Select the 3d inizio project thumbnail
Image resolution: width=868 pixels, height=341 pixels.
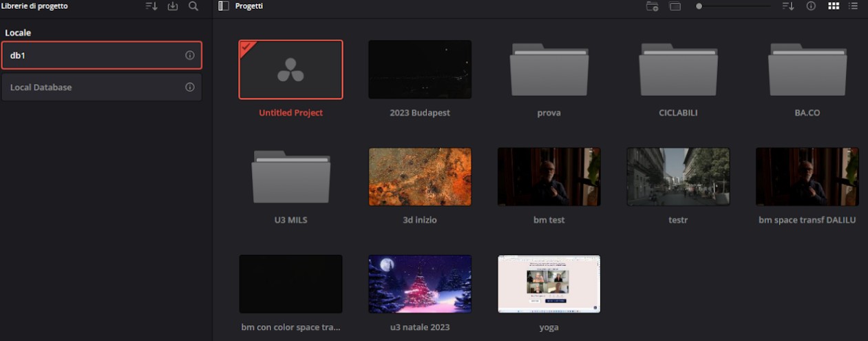tap(420, 177)
